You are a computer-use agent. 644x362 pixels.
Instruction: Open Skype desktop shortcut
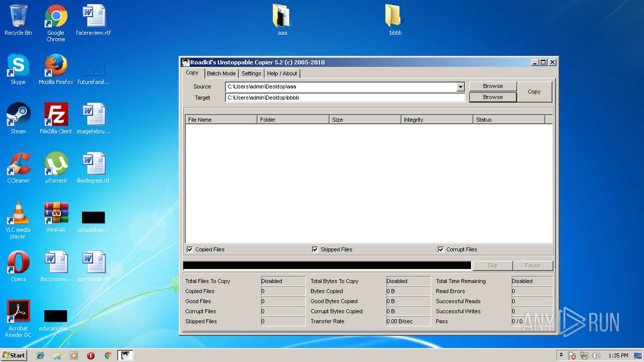[18, 69]
